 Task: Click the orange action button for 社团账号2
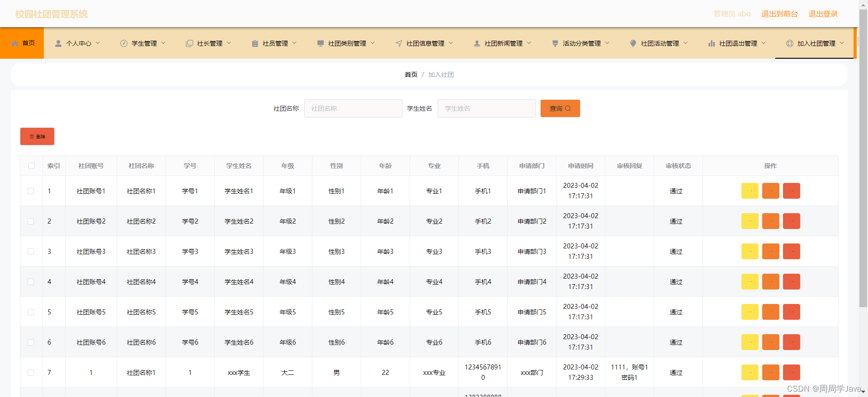(770, 221)
